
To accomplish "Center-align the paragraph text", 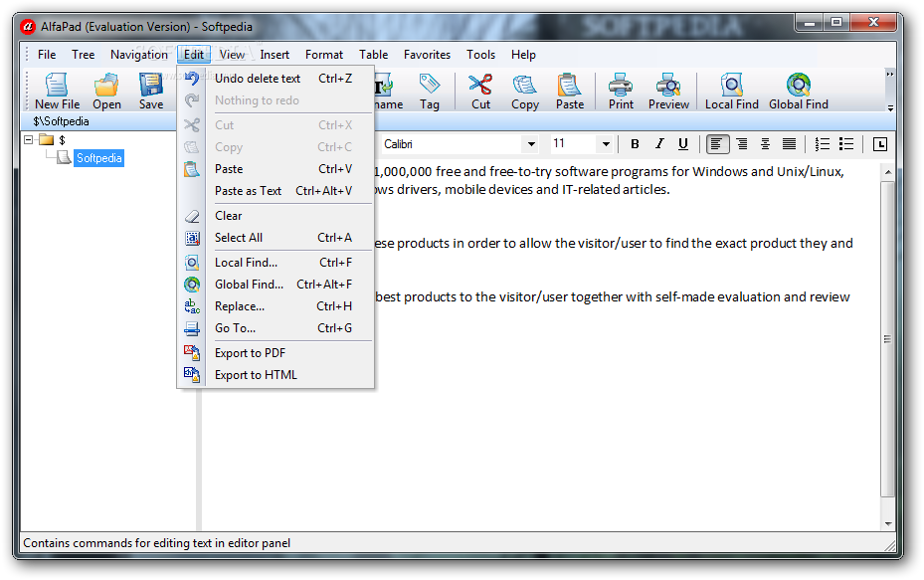I will [x=765, y=144].
